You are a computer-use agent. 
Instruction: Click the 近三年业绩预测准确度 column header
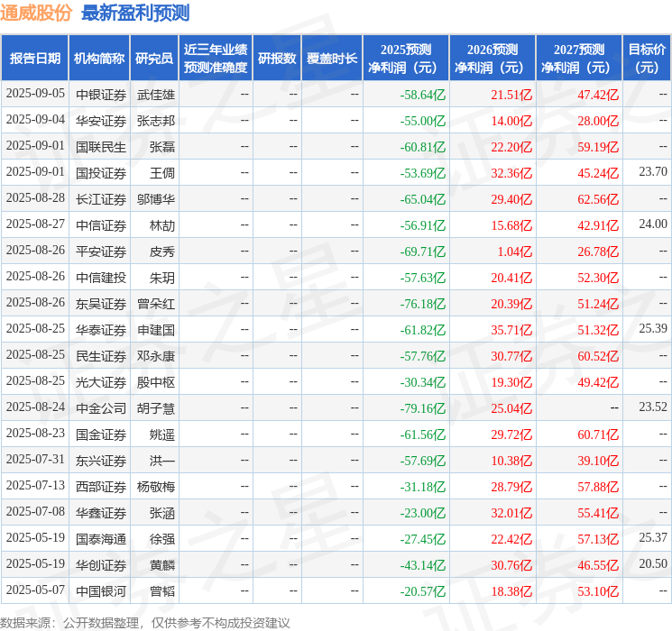pos(216,59)
